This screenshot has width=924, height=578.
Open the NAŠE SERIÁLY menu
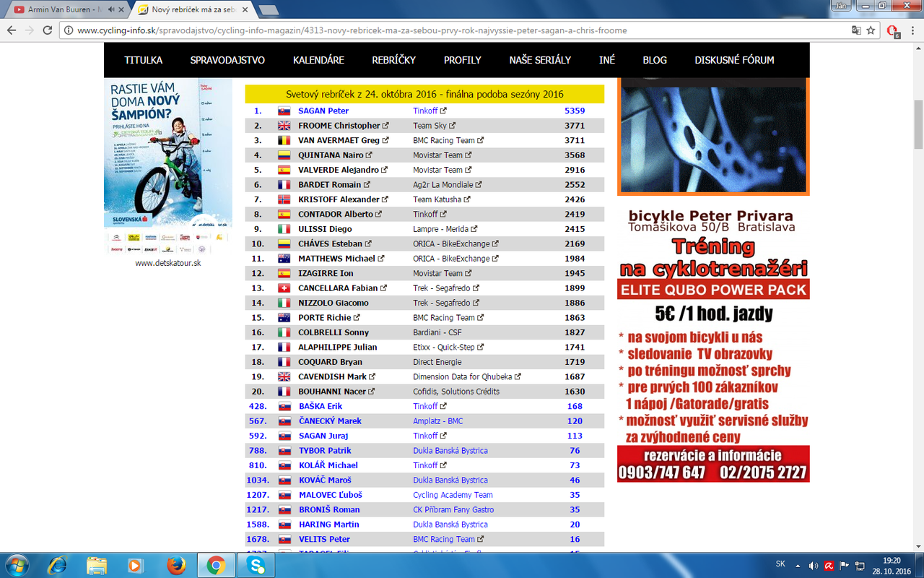[x=540, y=60]
